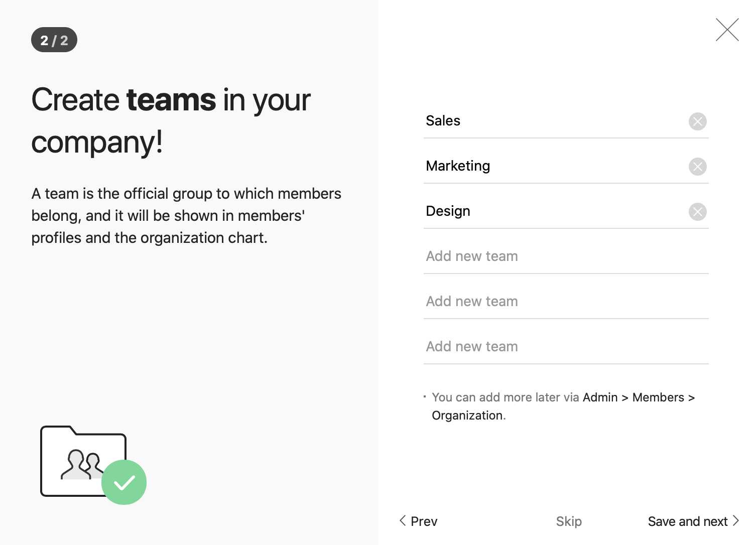Click the Admin > Members > Organization path text
Screen dimensions: 756x545
click(638, 397)
